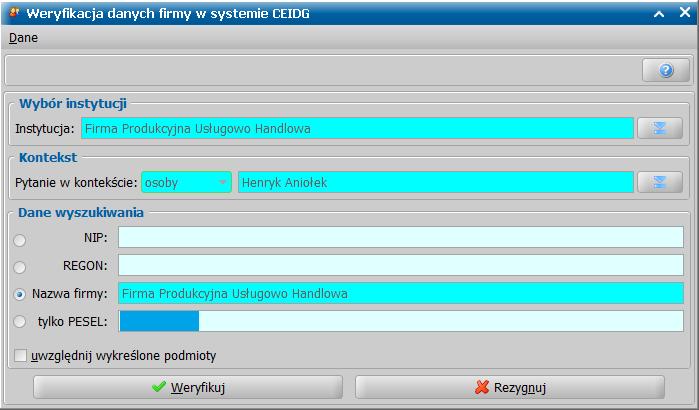Expand the osoby context dropdown

coord(186,182)
